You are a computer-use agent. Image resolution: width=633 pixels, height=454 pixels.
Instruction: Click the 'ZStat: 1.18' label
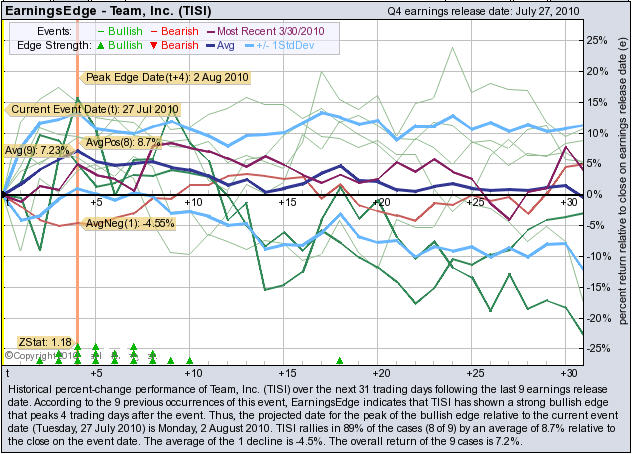coord(45,342)
